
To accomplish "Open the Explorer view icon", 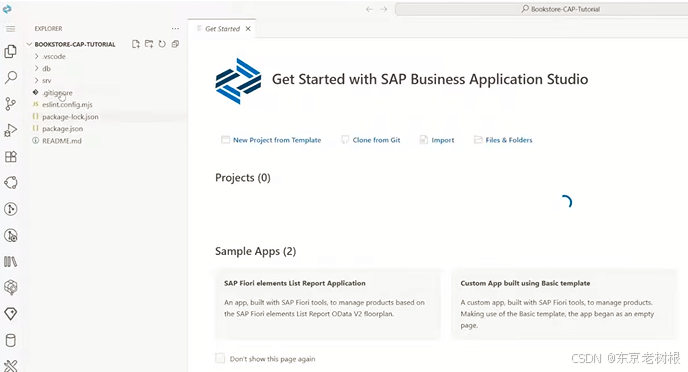I will 11,51.
